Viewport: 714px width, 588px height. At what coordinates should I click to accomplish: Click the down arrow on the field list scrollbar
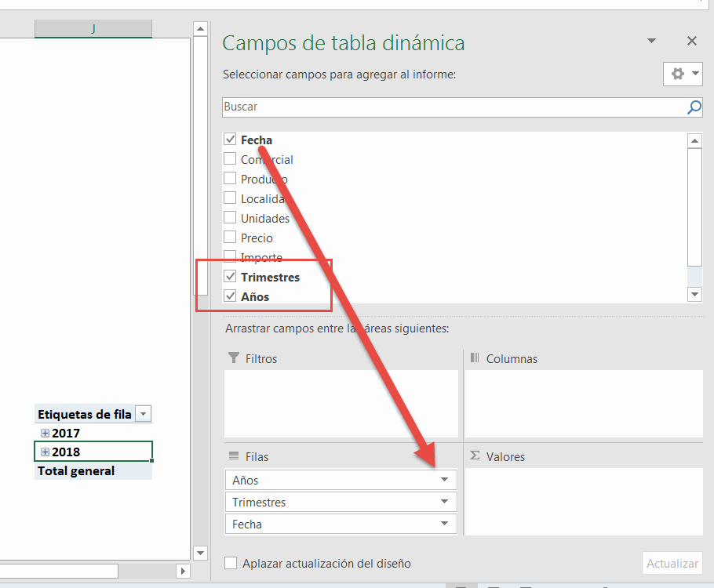point(694,294)
